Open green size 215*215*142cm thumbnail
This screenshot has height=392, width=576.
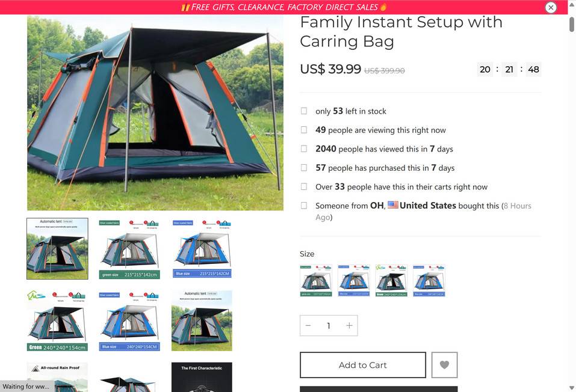(129, 249)
